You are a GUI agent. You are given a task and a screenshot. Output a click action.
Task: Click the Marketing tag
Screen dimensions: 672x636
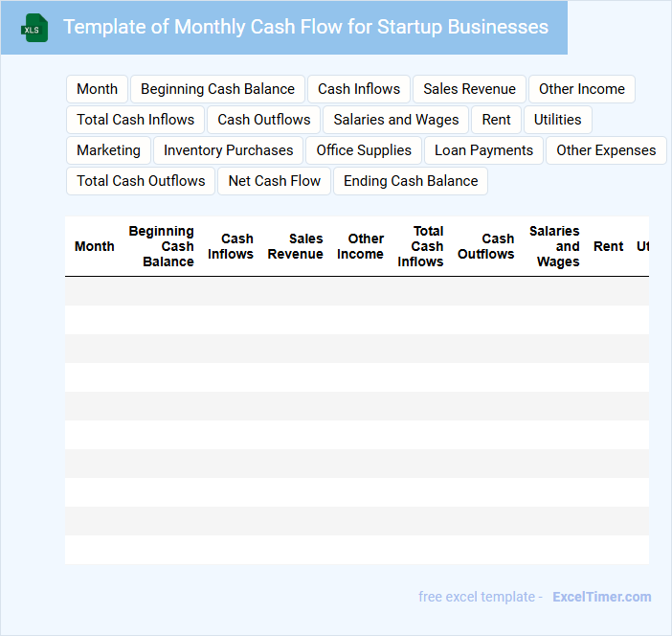coord(108,150)
